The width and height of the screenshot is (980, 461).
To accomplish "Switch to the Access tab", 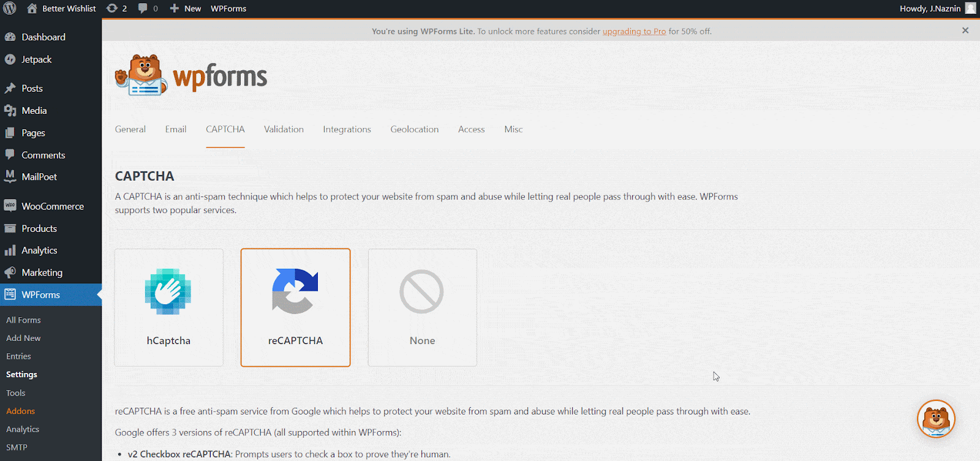I will click(x=472, y=129).
